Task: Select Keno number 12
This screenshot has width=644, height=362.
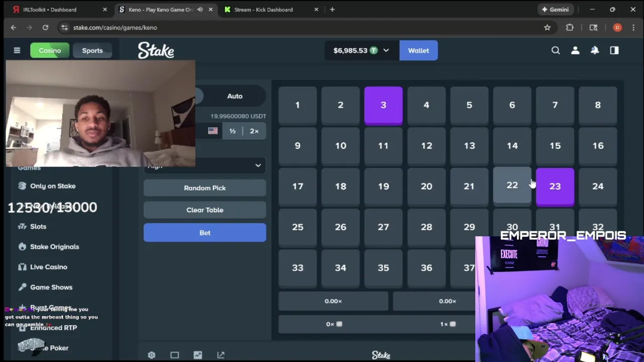Action: click(x=426, y=146)
